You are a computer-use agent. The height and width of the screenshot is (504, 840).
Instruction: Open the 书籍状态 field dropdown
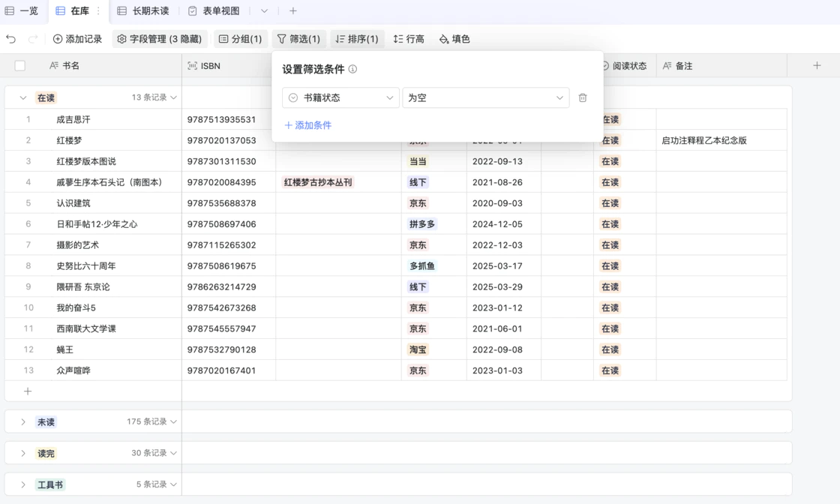tap(340, 97)
